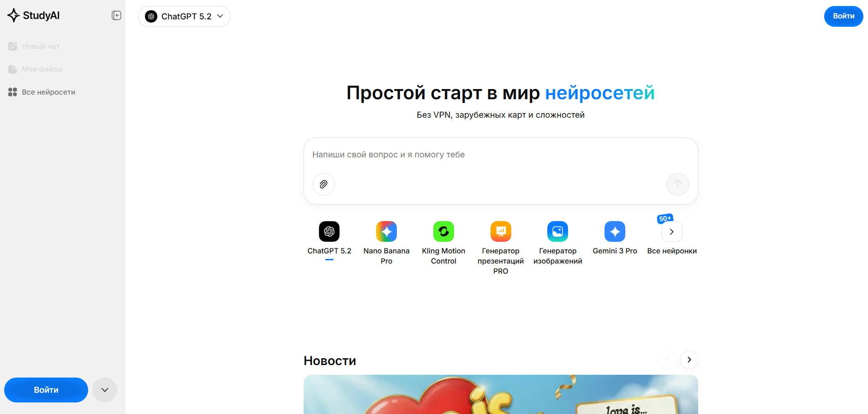The height and width of the screenshot is (414, 868).
Task: Collapse the sidebar panel
Action: click(x=116, y=16)
